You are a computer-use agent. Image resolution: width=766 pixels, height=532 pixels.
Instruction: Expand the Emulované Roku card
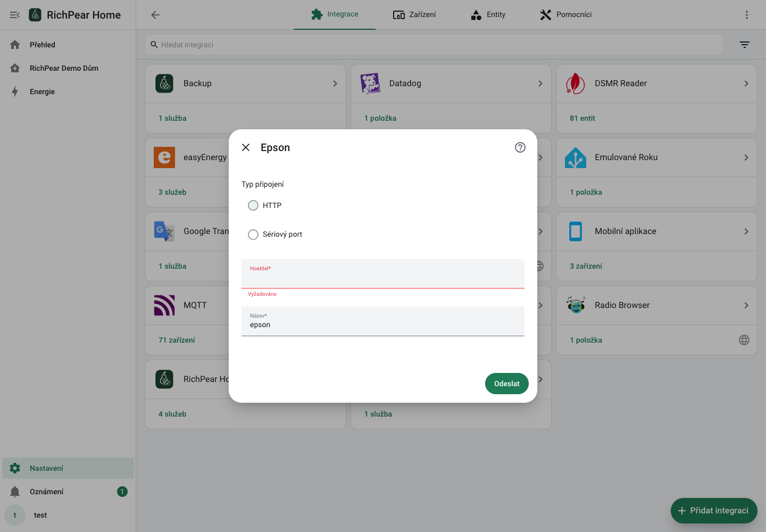pyautogui.click(x=746, y=157)
